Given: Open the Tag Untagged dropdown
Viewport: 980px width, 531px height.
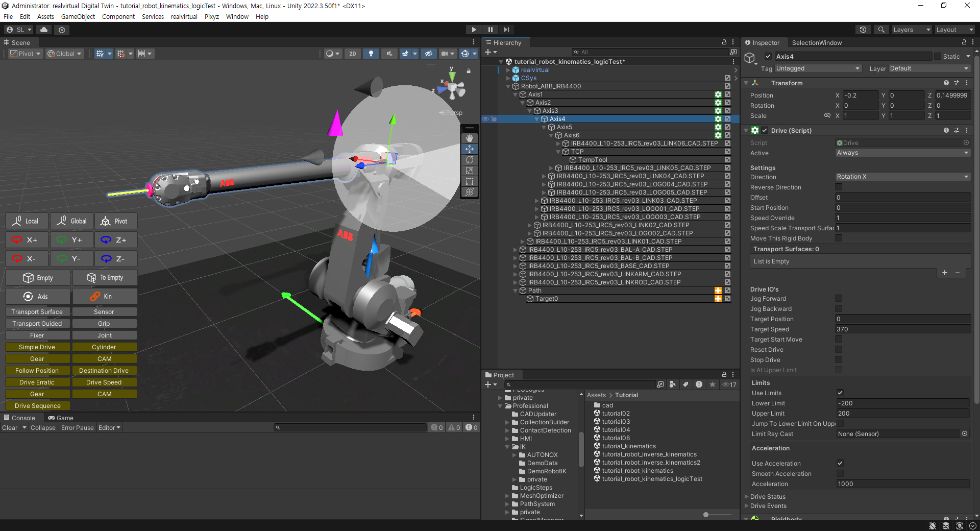Looking at the screenshot, I should pos(818,68).
